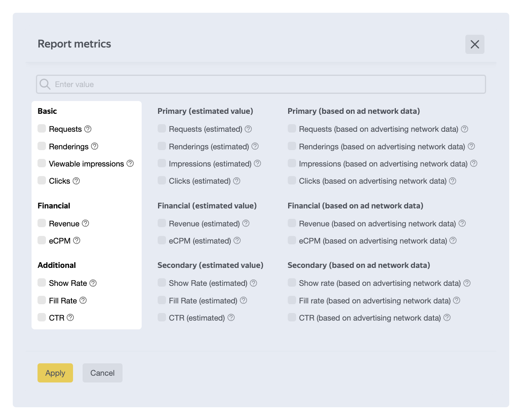The width and height of the screenshot is (522, 420).
Task: Close the Report metrics dialog
Action: pyautogui.click(x=475, y=44)
